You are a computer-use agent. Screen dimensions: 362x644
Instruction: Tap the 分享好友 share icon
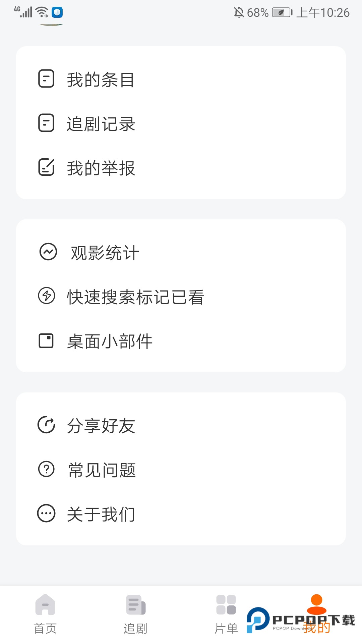(x=46, y=425)
